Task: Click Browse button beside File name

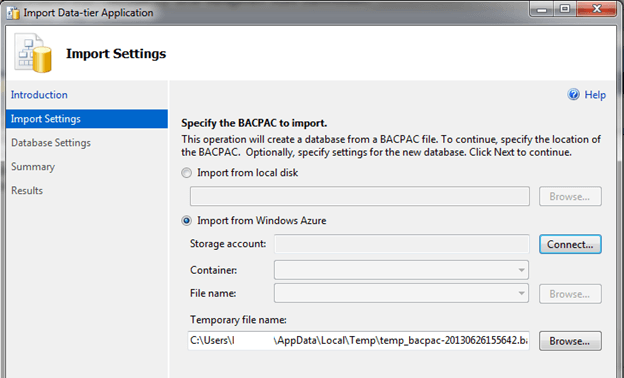Action: pyautogui.click(x=570, y=294)
